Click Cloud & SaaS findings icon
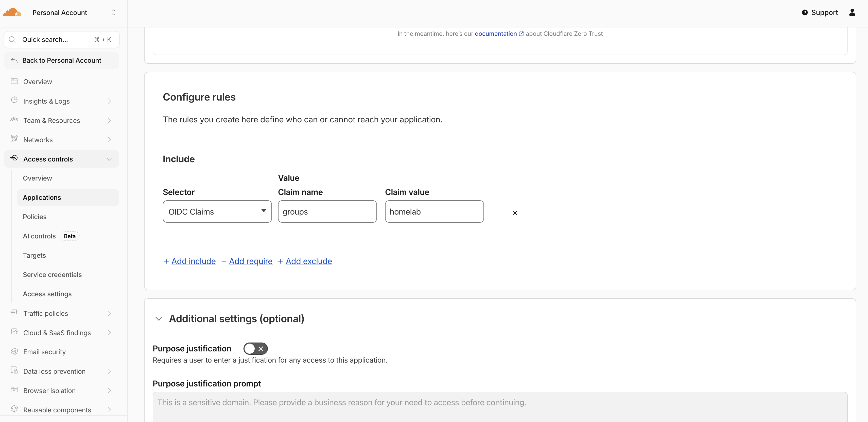This screenshot has height=422, width=868. click(14, 332)
